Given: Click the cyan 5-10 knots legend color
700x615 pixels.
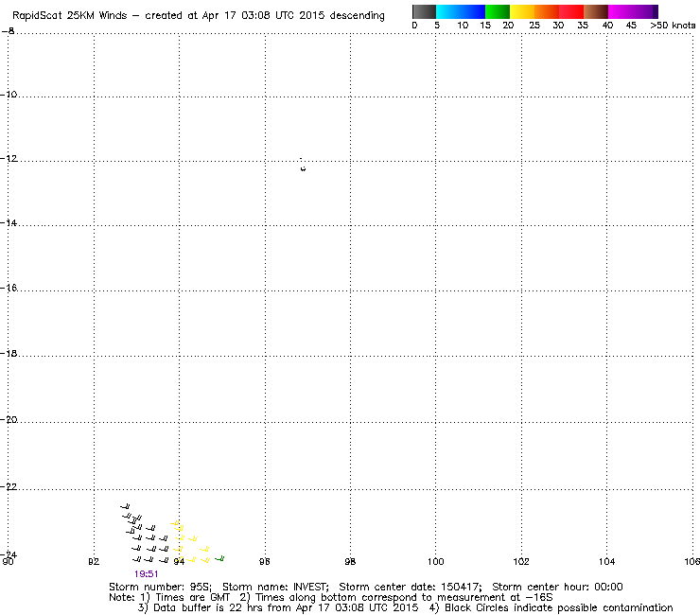Looking at the screenshot, I should [x=448, y=11].
